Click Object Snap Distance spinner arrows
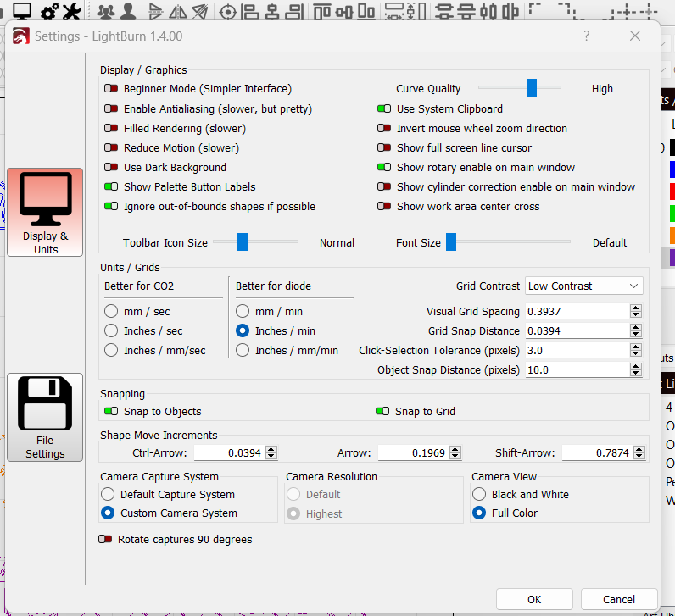The image size is (675, 616). [636, 369]
